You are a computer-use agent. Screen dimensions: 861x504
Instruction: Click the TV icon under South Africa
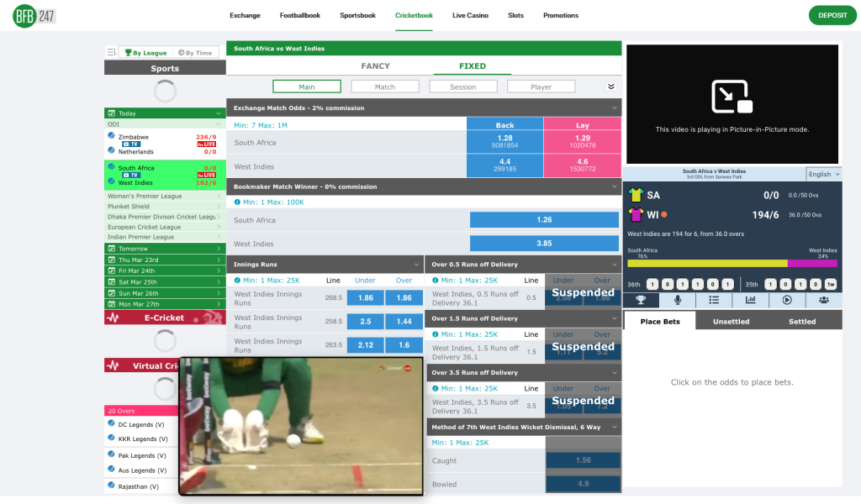(x=131, y=176)
